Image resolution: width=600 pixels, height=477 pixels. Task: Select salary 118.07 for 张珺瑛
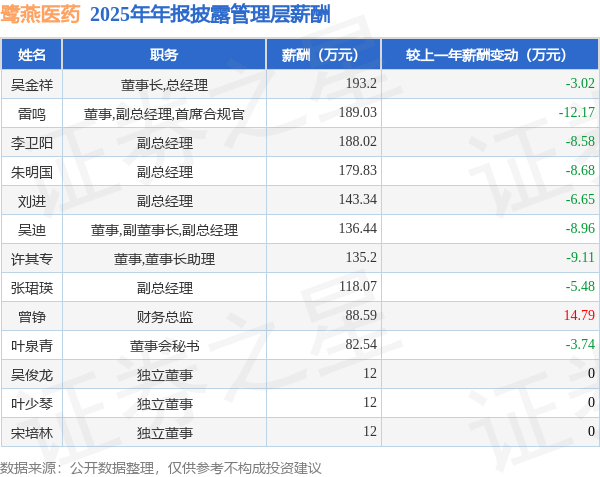coord(358,287)
